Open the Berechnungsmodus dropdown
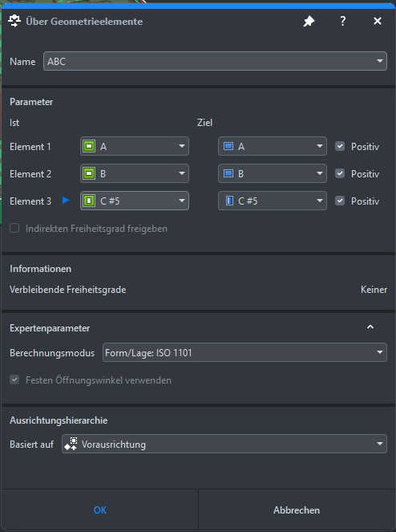This screenshot has height=532, width=396. tap(244, 352)
